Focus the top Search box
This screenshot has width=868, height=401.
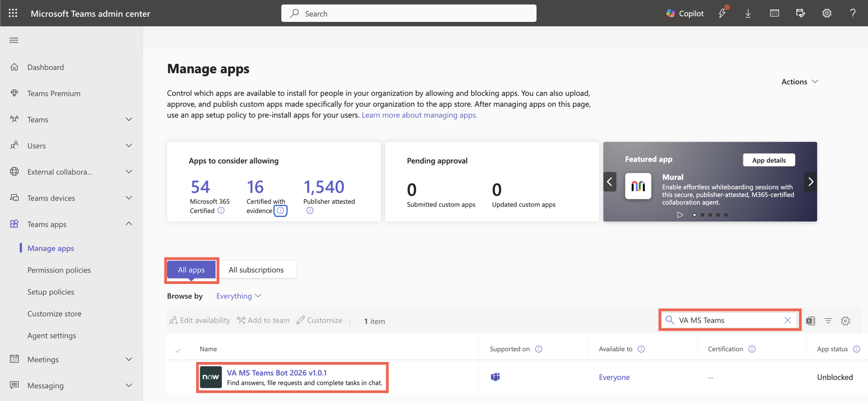[409, 14]
